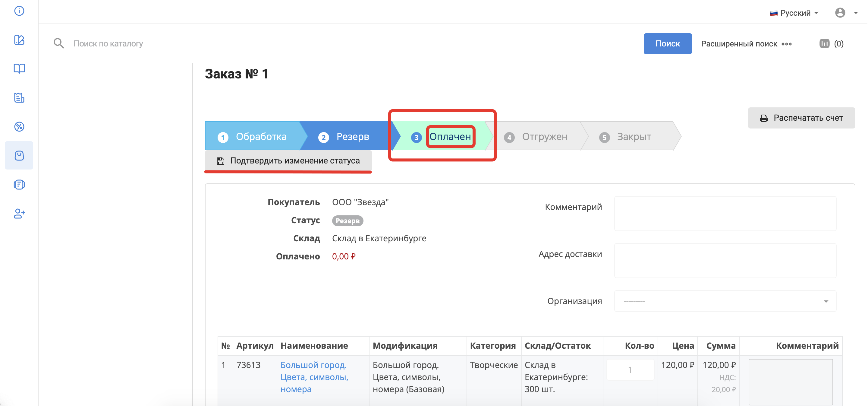This screenshot has height=406, width=868.
Task: Select the Обработка status step
Action: click(x=253, y=137)
